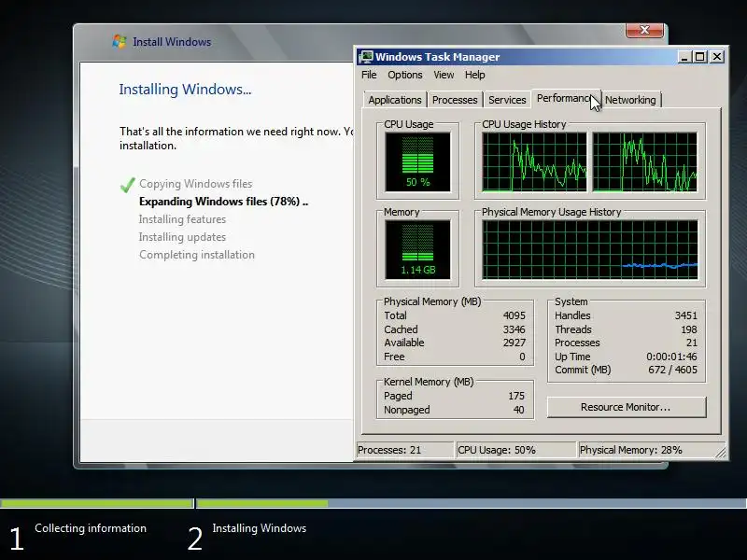Click the 'Collecting information' progress bar segment
747x560 pixels.
point(97,503)
